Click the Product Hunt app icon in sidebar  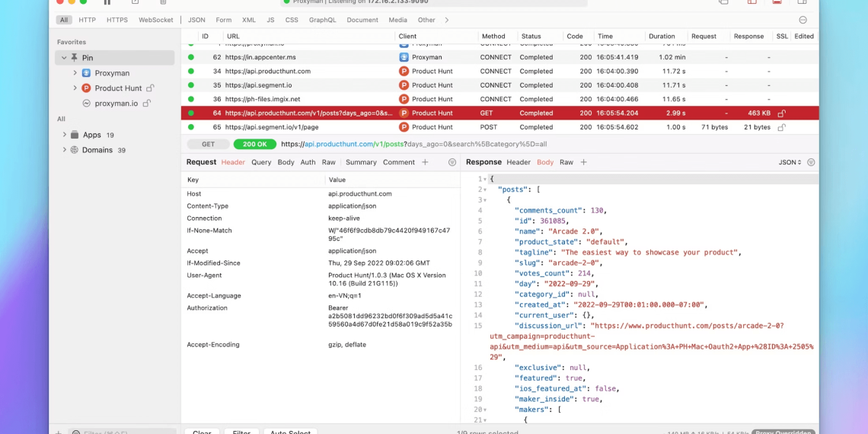pos(87,88)
